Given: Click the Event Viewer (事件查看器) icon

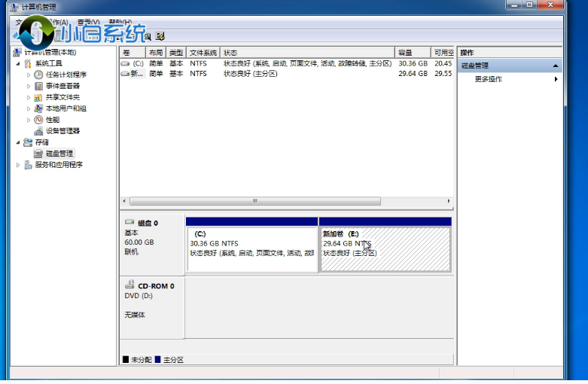Looking at the screenshot, I should pos(38,86).
